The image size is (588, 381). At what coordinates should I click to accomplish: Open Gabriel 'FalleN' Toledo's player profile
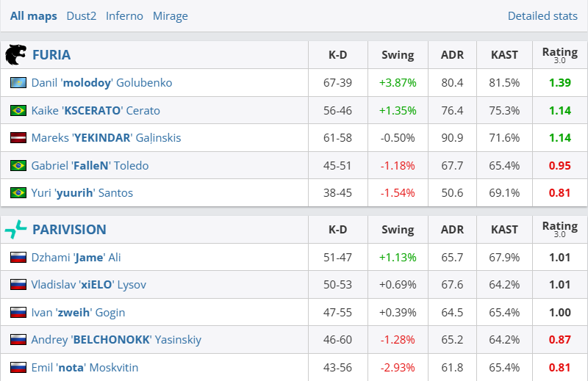(90, 166)
